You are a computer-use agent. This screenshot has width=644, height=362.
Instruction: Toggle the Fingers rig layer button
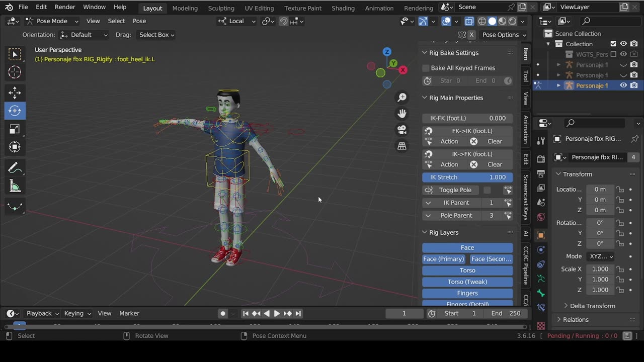(467, 293)
